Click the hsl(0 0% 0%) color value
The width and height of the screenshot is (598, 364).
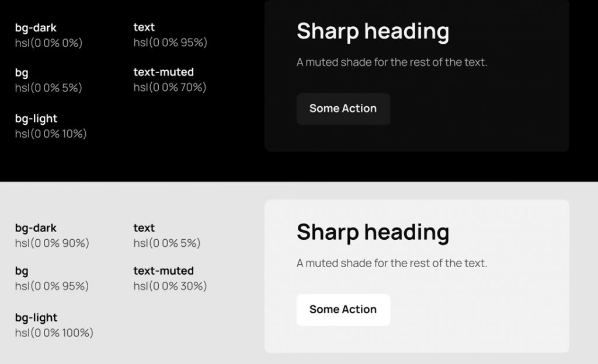click(x=48, y=43)
